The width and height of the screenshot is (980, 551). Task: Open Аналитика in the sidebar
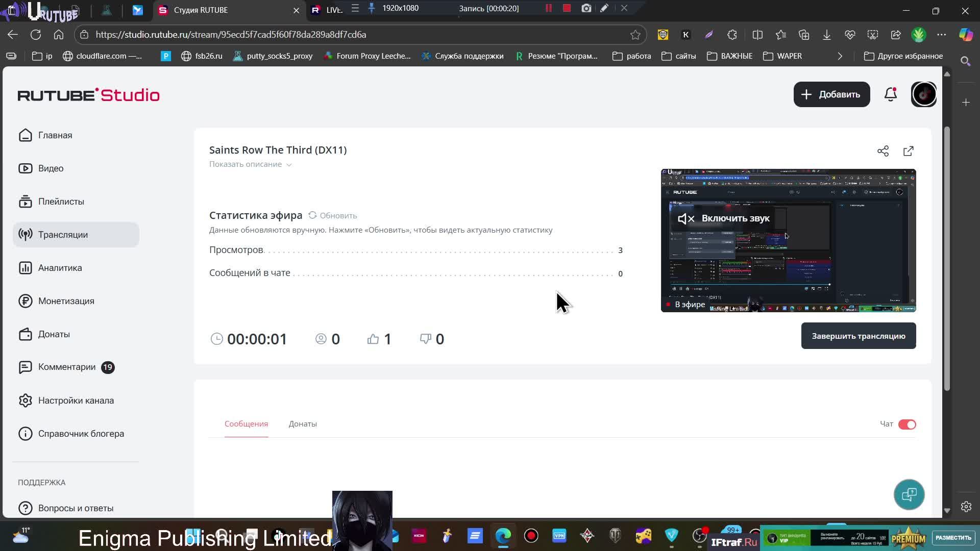click(60, 268)
